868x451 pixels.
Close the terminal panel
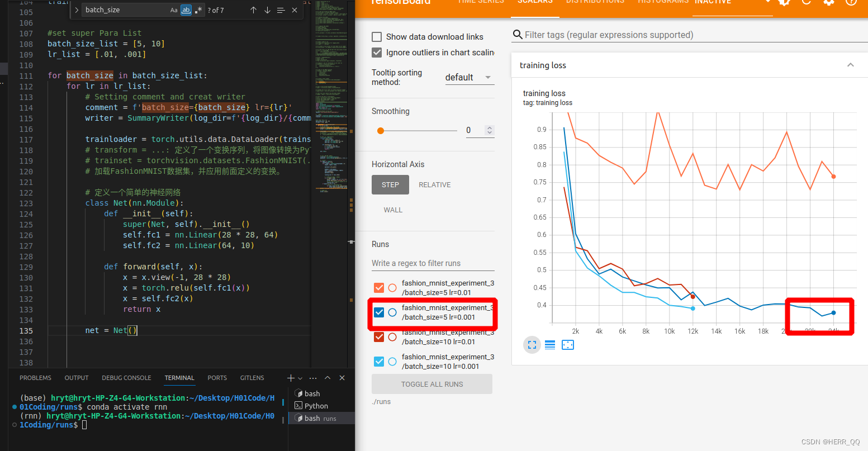(x=342, y=378)
